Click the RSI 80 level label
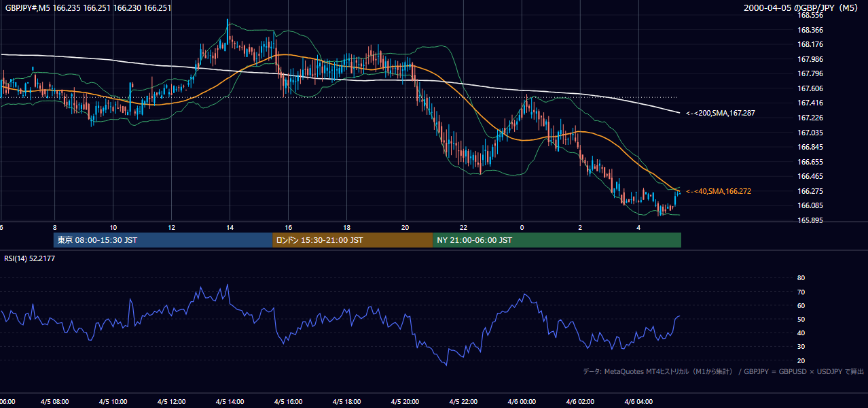The image size is (868, 408). (x=801, y=278)
